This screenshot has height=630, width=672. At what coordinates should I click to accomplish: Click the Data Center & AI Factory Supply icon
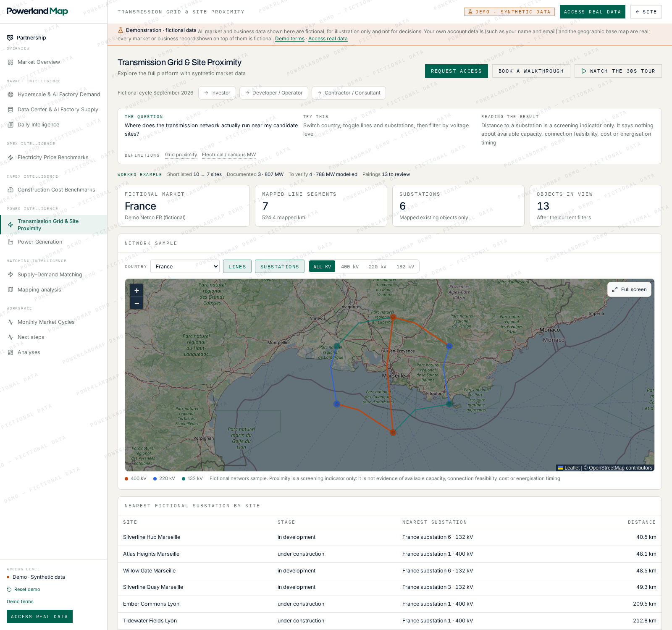pos(10,110)
